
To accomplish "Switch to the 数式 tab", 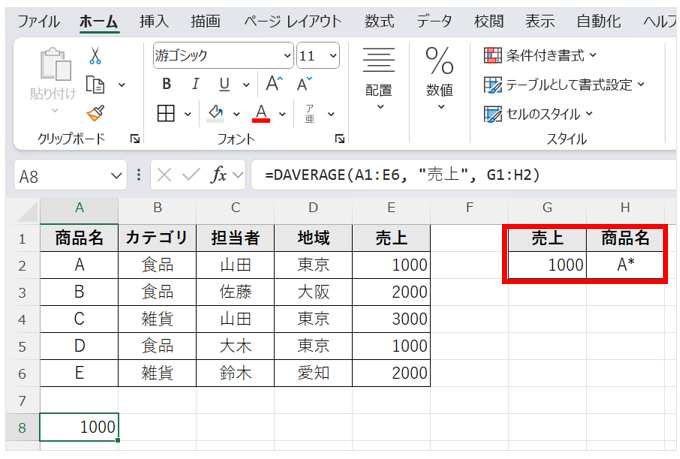I will point(379,21).
